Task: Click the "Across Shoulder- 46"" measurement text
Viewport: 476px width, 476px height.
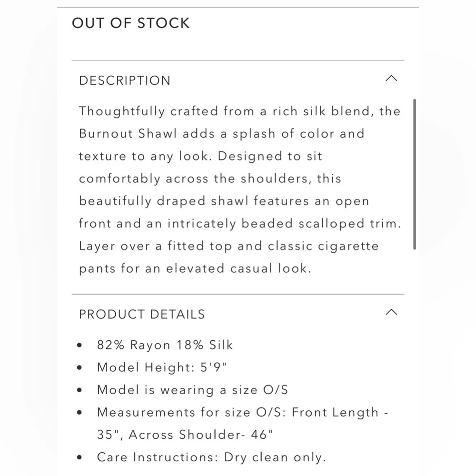Action: tap(201, 435)
